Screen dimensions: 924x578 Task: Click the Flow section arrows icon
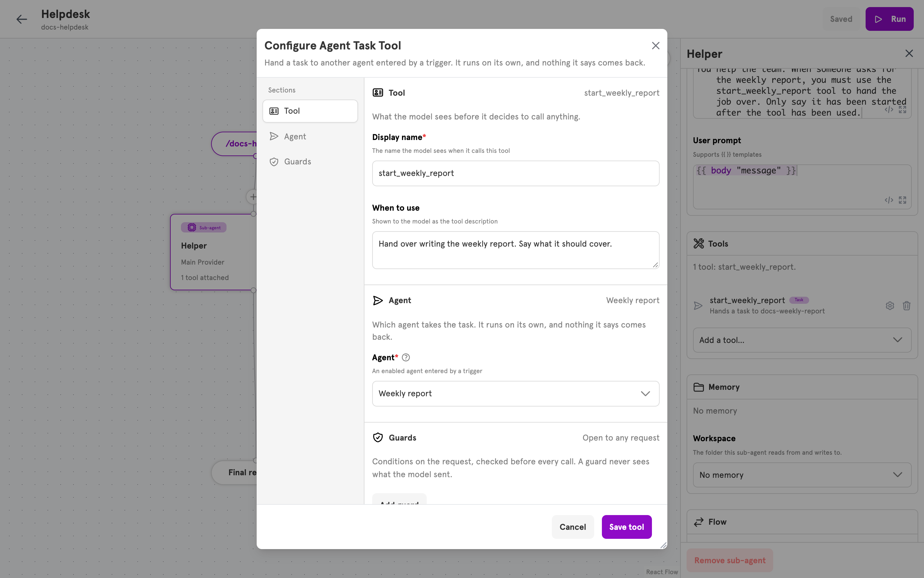[698, 522]
